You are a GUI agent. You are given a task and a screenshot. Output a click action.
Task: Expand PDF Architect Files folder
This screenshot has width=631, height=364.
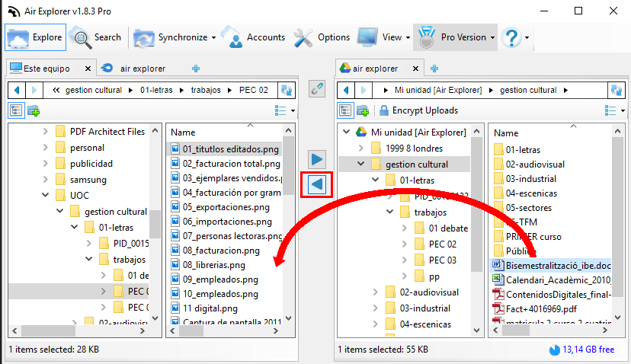click(x=46, y=132)
